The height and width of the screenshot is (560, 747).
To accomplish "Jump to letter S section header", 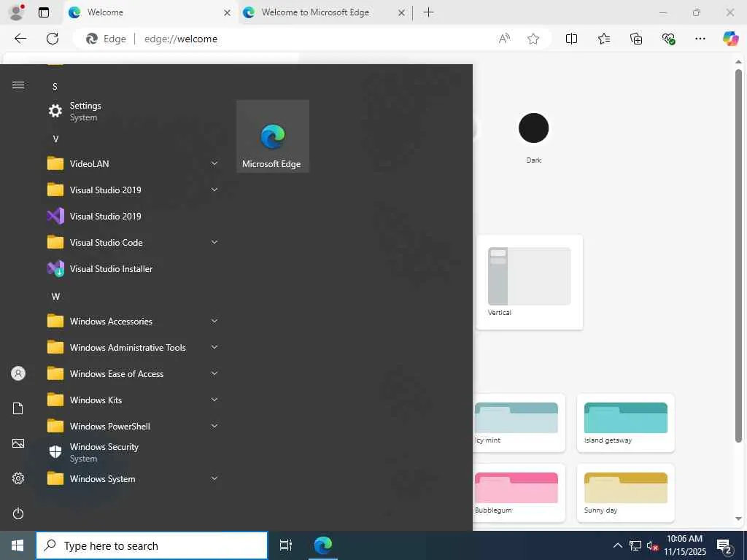I will [55, 87].
